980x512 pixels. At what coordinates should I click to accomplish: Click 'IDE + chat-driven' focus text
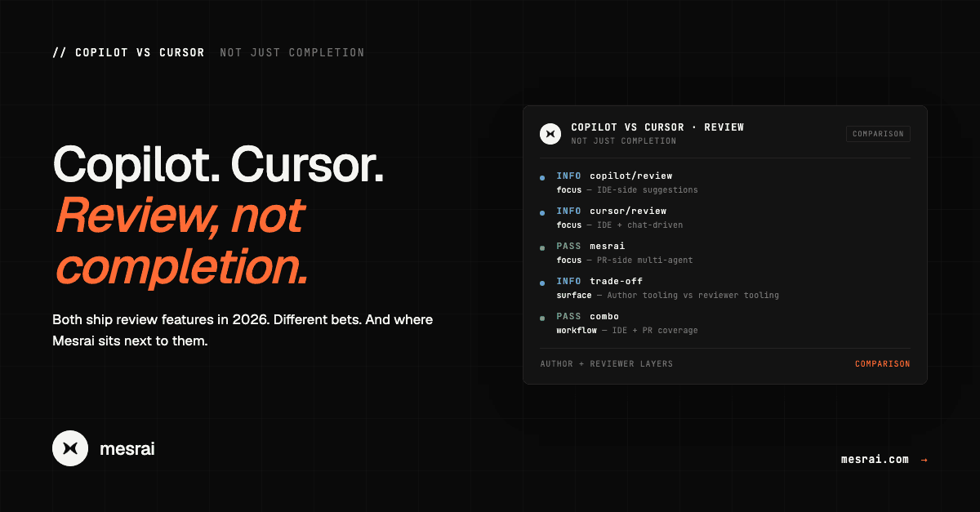coord(639,225)
